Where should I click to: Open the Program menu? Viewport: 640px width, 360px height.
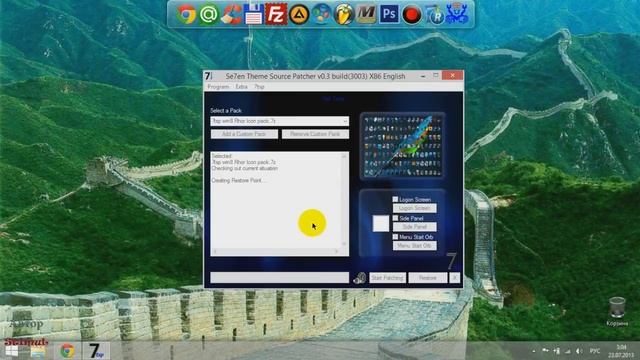[218, 87]
